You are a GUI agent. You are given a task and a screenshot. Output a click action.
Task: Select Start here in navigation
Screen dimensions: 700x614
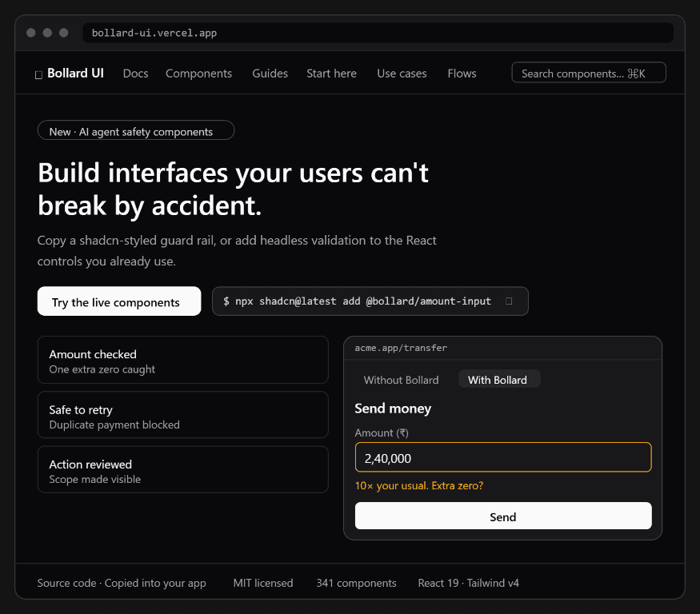(x=331, y=74)
